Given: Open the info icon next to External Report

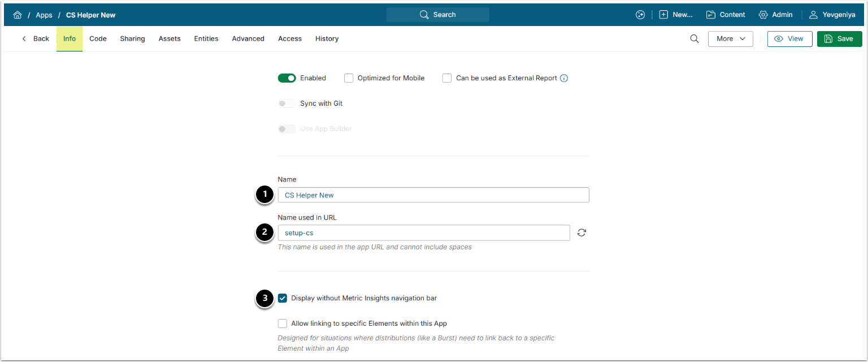Looking at the screenshot, I should (x=564, y=78).
